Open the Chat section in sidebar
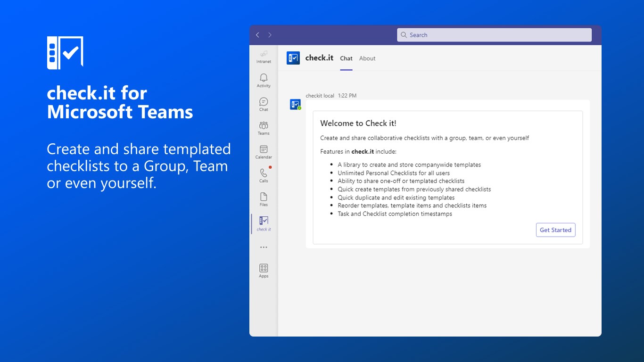Image resolution: width=644 pixels, height=362 pixels. click(x=264, y=104)
